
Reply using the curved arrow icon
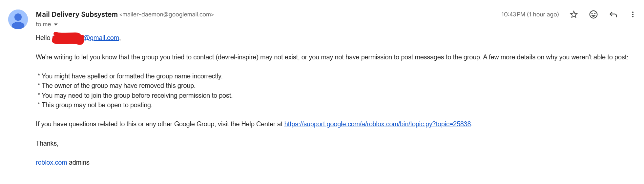(613, 14)
